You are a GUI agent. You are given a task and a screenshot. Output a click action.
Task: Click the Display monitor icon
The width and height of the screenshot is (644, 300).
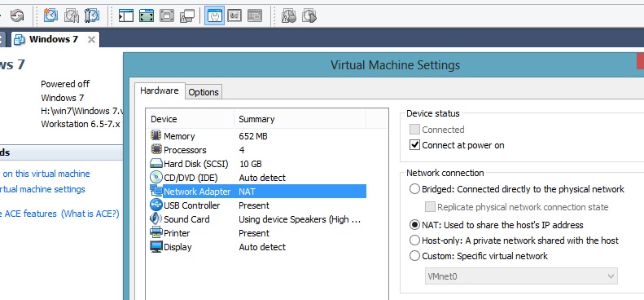tap(156, 246)
